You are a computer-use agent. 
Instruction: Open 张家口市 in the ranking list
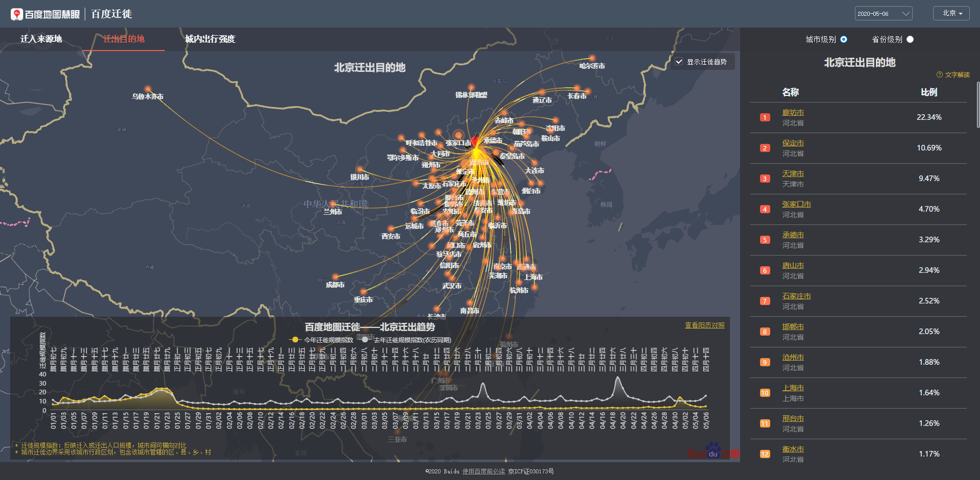click(796, 205)
